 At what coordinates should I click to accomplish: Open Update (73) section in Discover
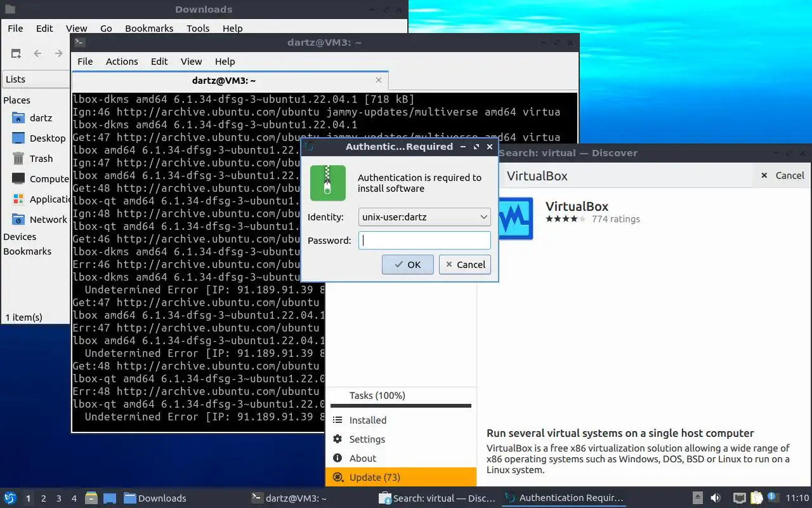pos(401,477)
